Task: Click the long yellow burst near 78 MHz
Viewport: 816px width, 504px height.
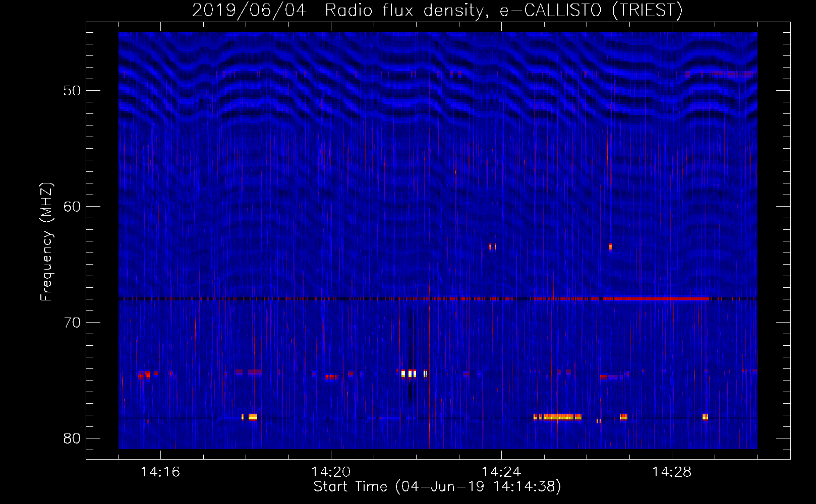Action: (x=557, y=417)
